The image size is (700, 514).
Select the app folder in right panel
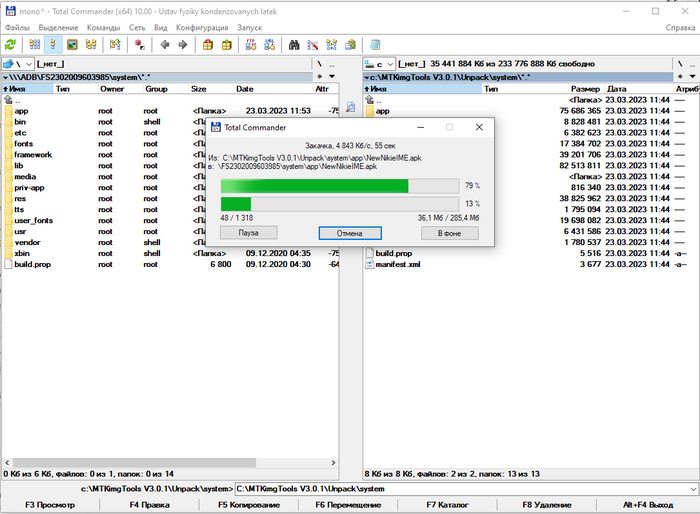[x=383, y=111]
